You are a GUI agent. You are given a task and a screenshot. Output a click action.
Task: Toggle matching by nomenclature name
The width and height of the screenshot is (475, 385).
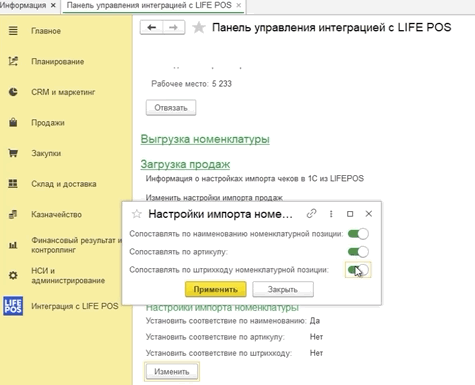pos(358,234)
